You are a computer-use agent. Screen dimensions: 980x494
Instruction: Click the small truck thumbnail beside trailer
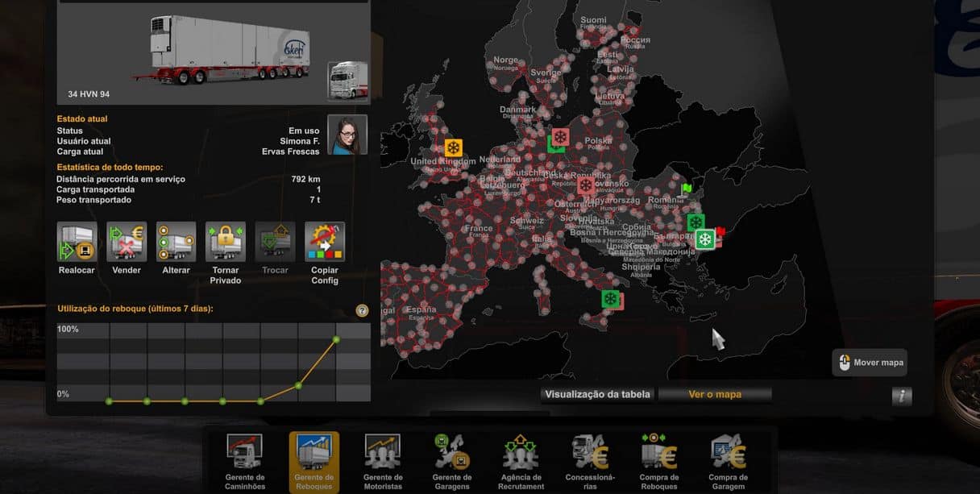[348, 81]
